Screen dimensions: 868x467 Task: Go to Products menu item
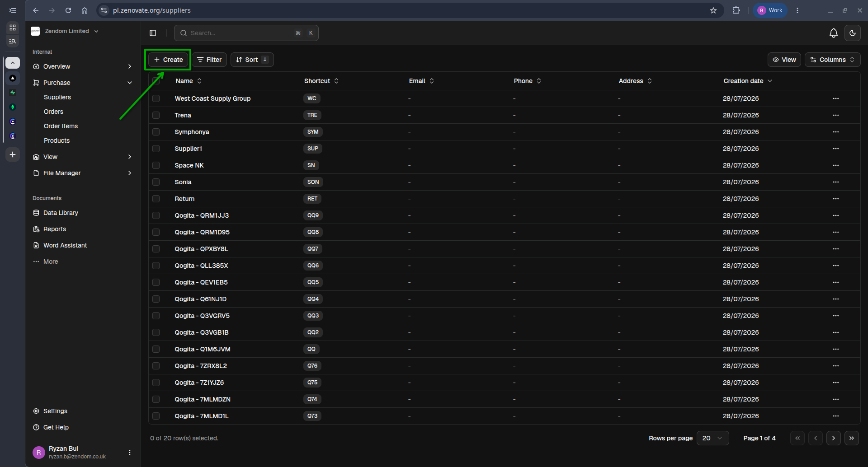[x=57, y=140]
